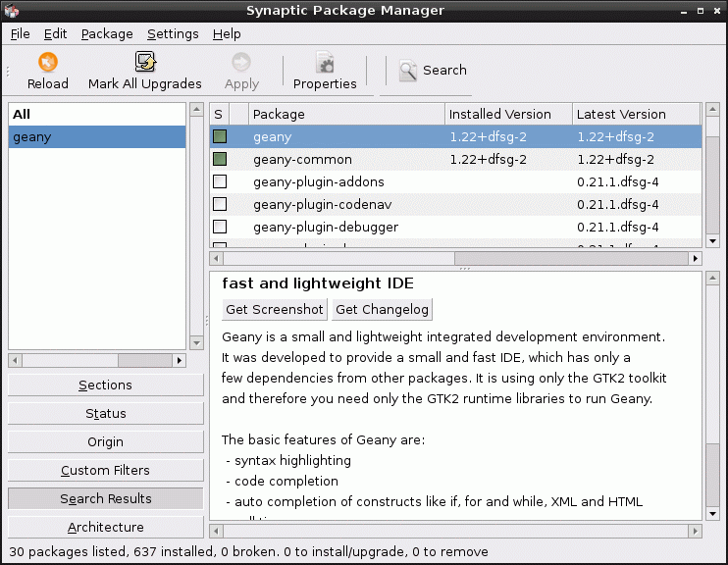The width and height of the screenshot is (728, 565).
Task: Sort by the Latest Version column header
Action: point(636,114)
